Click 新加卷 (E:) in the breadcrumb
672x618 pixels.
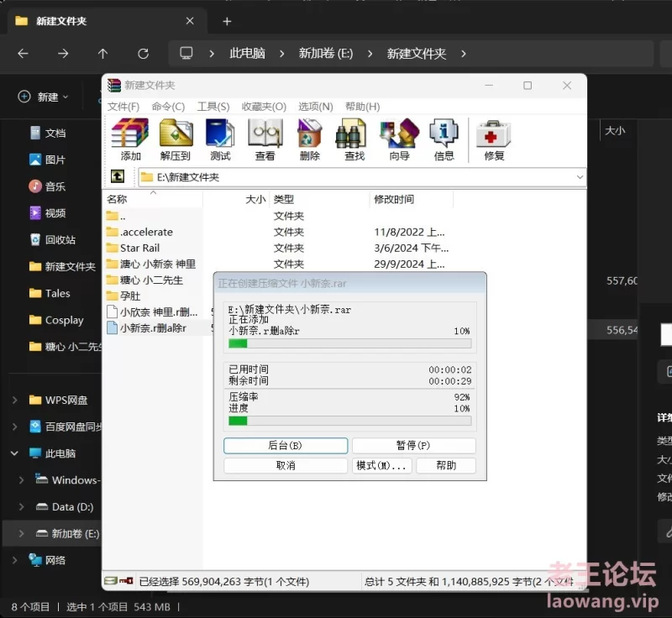click(x=326, y=54)
